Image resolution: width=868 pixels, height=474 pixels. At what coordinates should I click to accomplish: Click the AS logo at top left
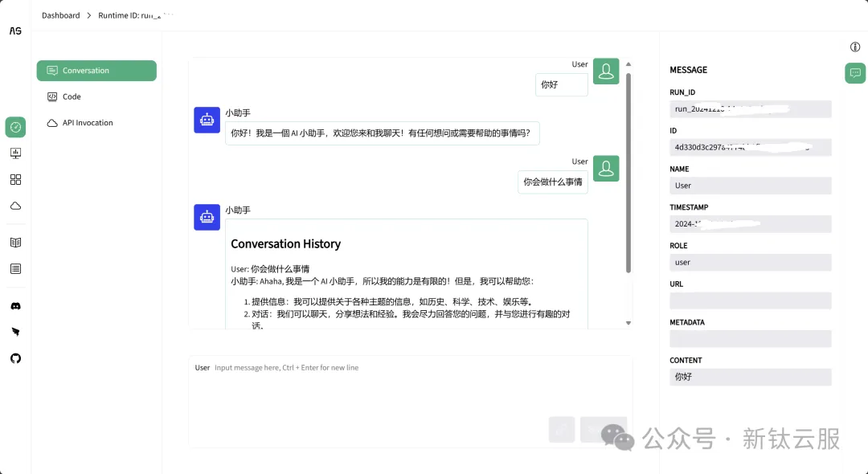click(15, 31)
